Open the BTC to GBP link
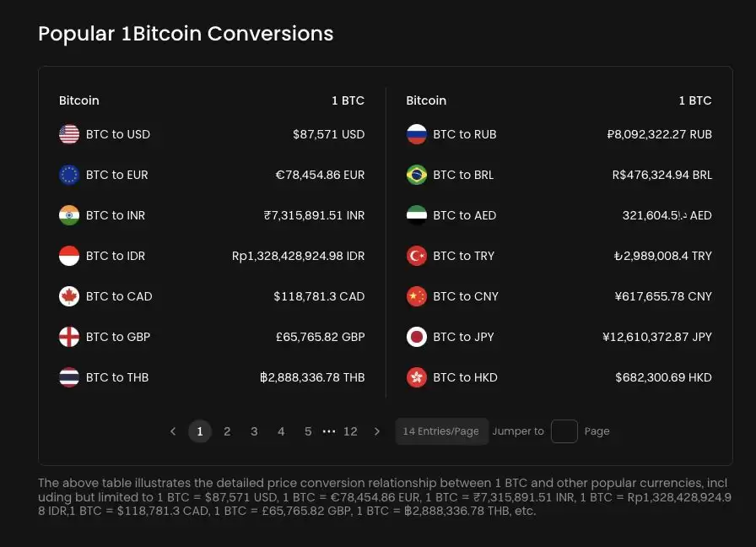Screen dimensions: 756x547 coord(118,337)
